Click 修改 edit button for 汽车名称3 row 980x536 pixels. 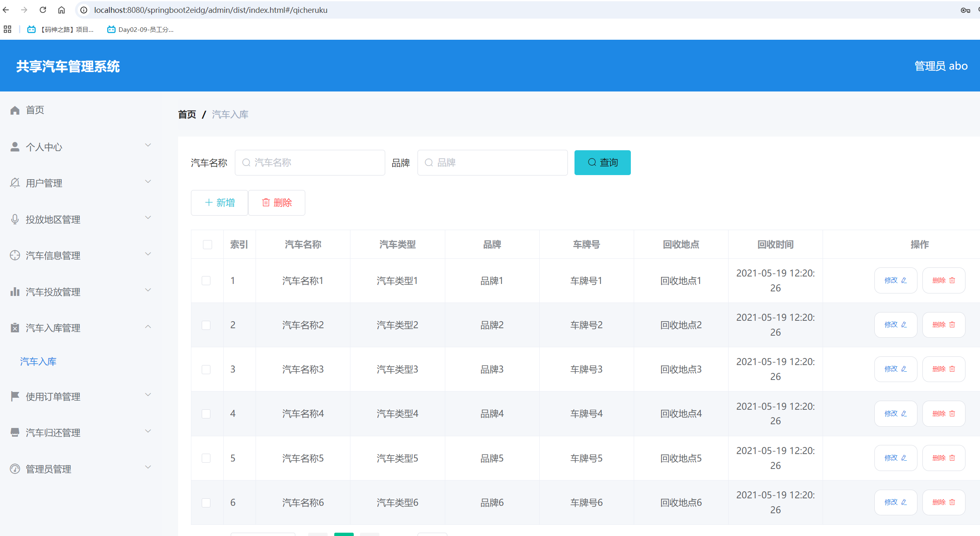896,369
